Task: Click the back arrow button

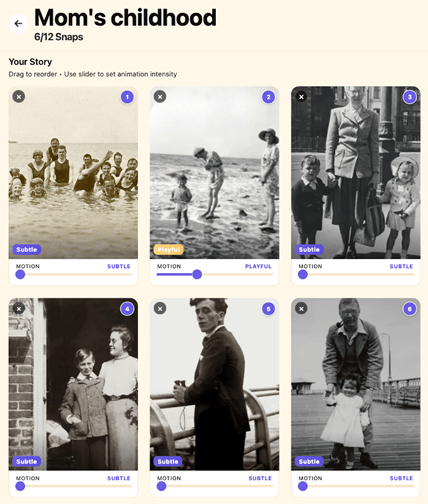Action: (x=18, y=24)
